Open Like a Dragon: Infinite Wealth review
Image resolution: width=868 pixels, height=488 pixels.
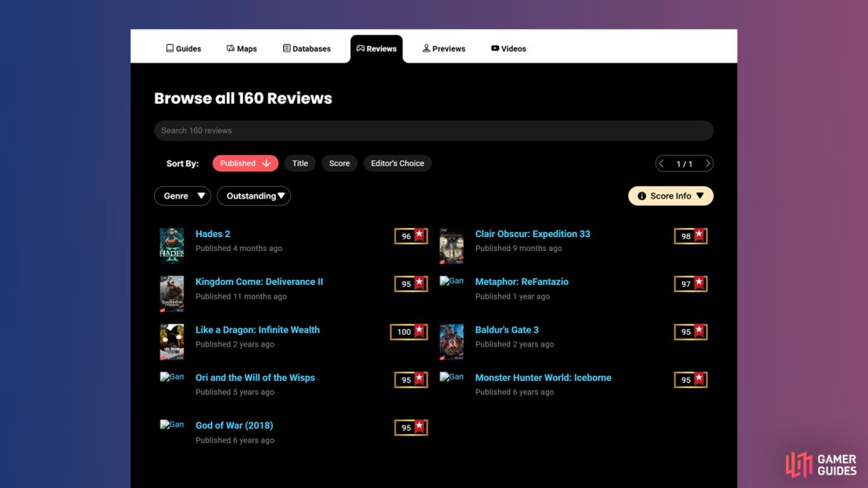(x=257, y=329)
